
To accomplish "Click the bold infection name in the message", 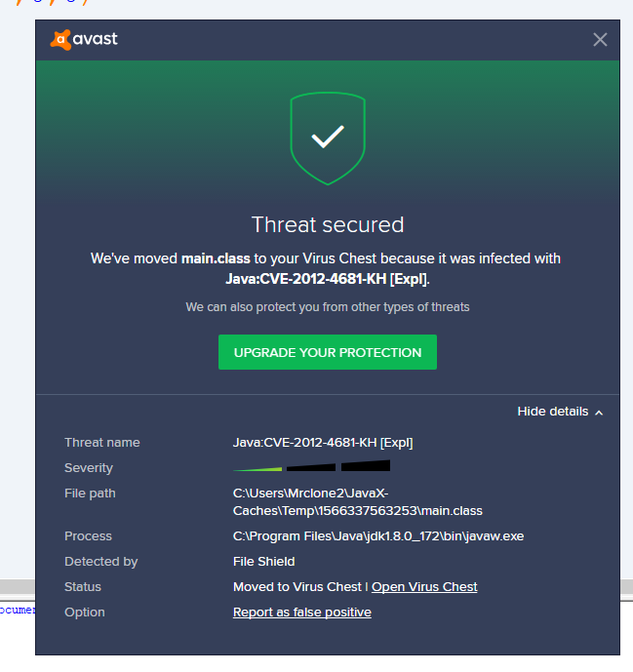I will pyautogui.click(x=327, y=278).
